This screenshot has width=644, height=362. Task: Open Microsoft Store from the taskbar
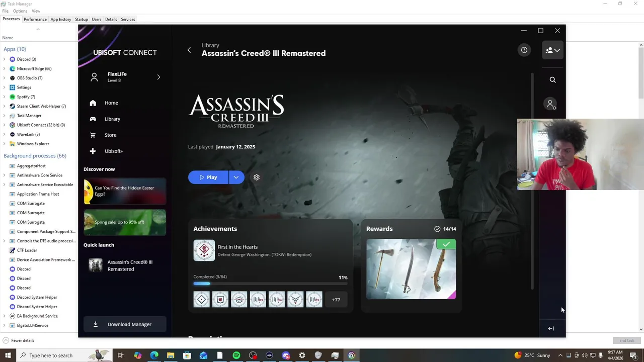click(187, 355)
